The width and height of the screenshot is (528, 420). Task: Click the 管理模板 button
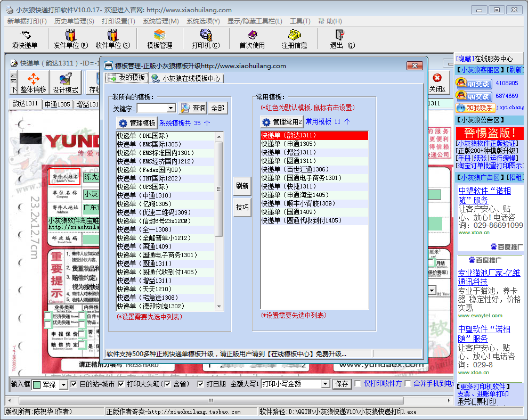137,122
